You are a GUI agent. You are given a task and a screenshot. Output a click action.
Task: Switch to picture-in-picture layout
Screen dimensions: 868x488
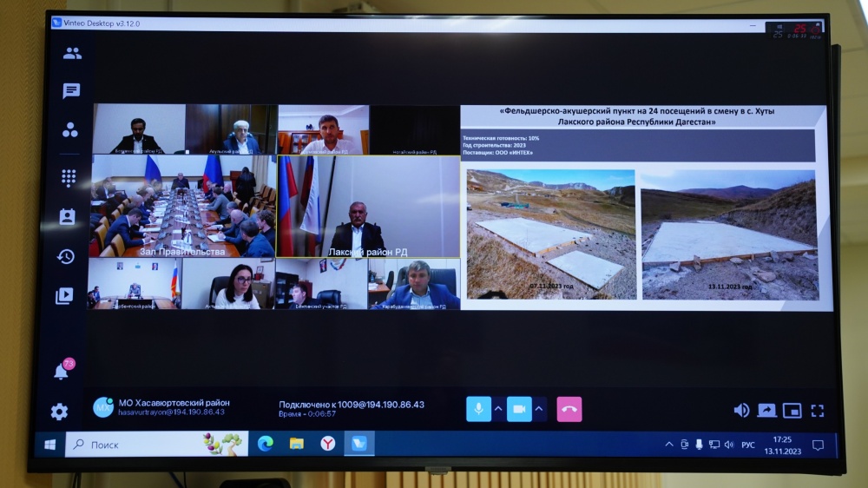point(792,411)
